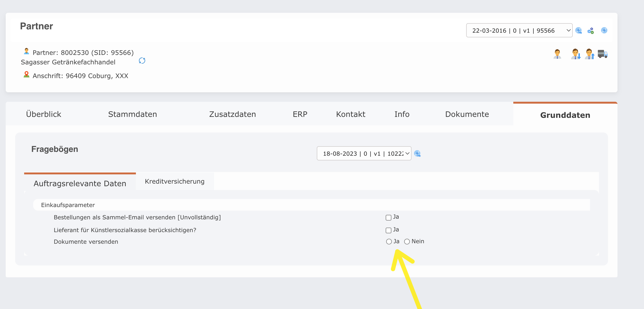
Task: Check 'Ja' for Bestellungen als Sammel-Email versenden
Action: tap(388, 217)
